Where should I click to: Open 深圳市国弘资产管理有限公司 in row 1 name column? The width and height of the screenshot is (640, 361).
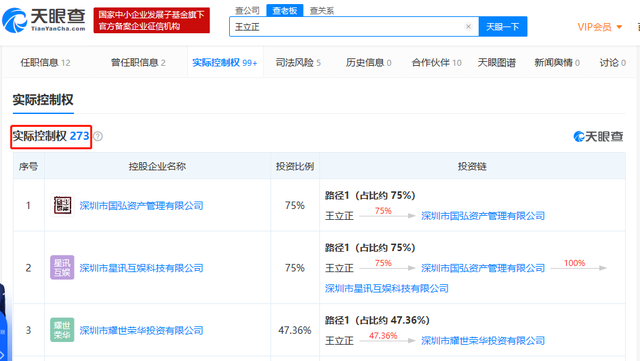pos(141,205)
